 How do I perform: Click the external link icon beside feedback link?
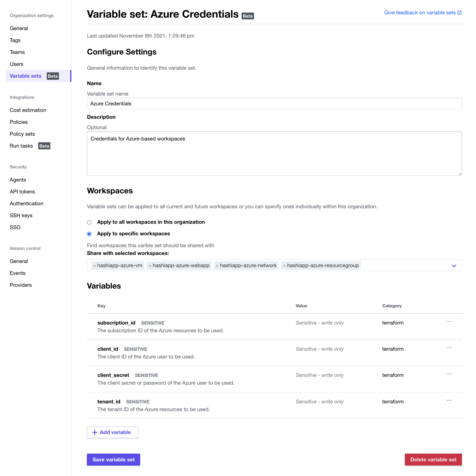459,12
